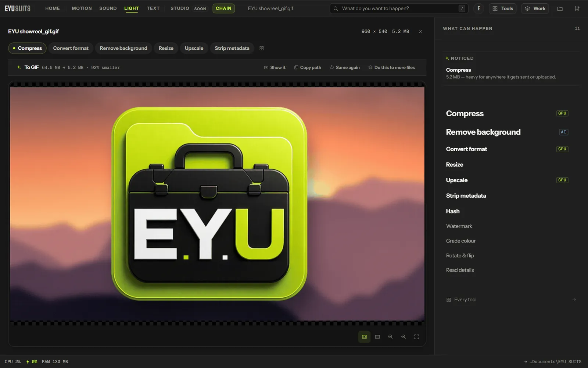Screen dimensions: 588x368
Task: Click the round E profile button
Action: pos(478,8)
